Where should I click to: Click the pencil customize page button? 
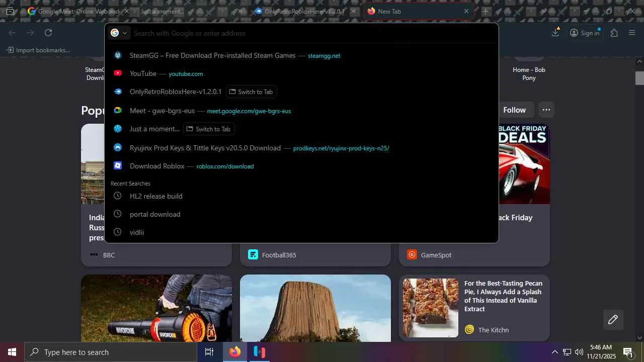(x=613, y=320)
